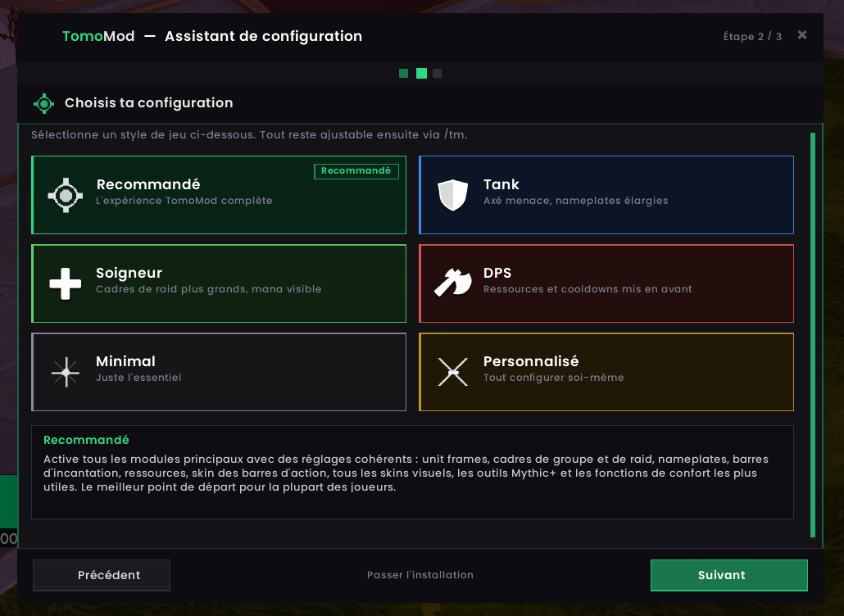Continue with the Suivant button

tap(728, 575)
